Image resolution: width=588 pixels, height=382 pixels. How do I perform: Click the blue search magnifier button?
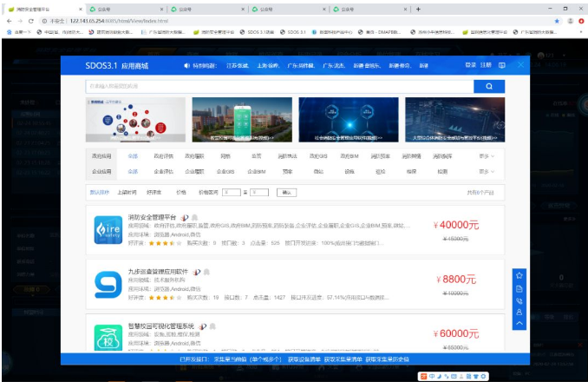point(489,87)
